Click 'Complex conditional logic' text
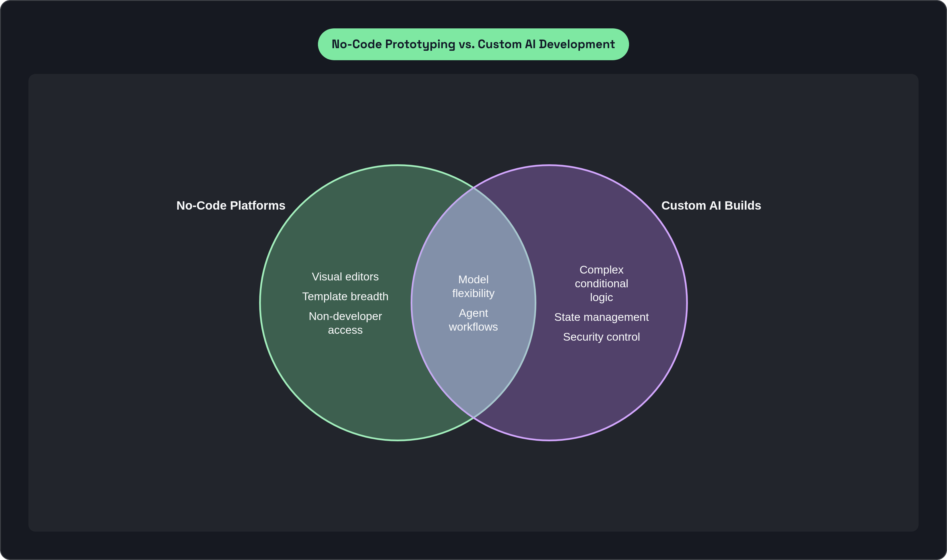Image resolution: width=947 pixels, height=560 pixels. click(601, 283)
